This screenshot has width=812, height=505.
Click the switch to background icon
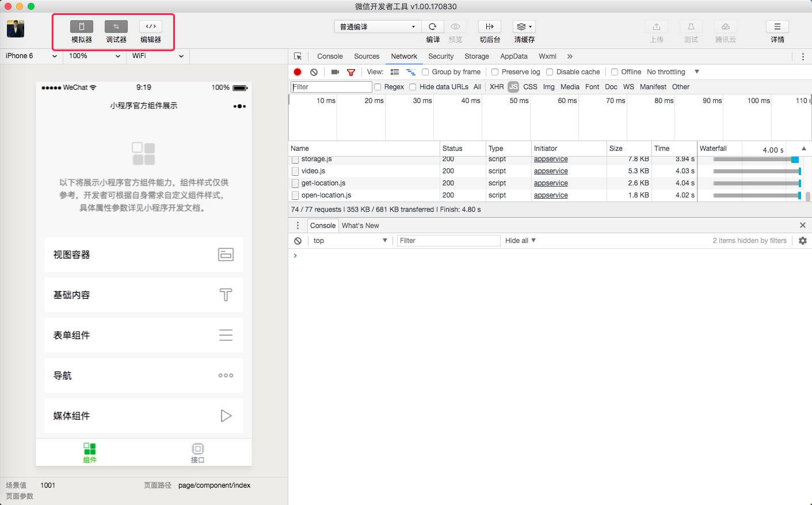coord(490,26)
